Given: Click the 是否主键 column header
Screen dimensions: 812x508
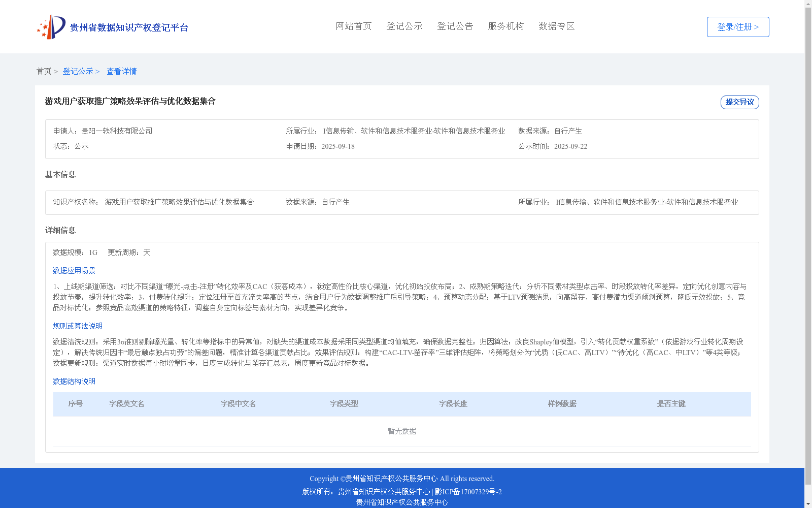Looking at the screenshot, I should [671, 404].
